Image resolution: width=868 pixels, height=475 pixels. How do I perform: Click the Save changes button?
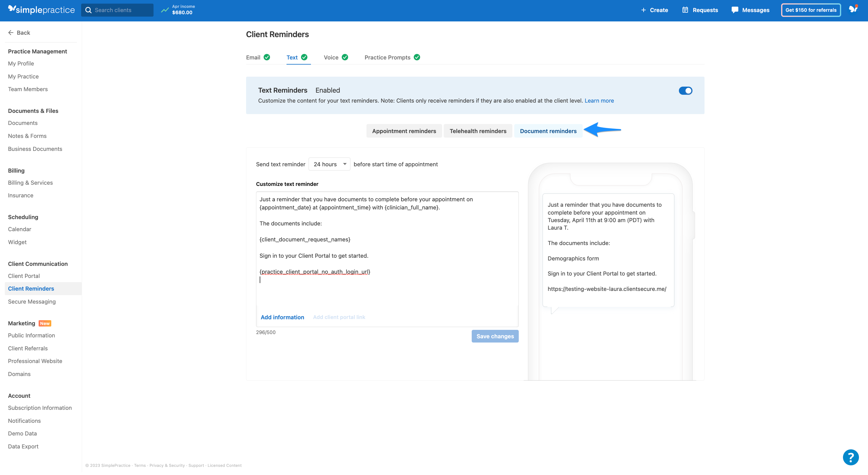[495, 336]
